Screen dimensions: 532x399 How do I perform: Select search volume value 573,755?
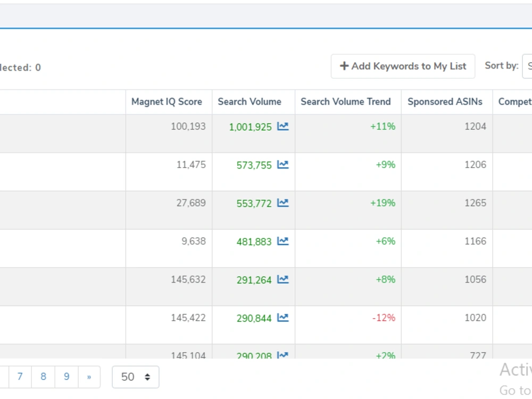pos(254,165)
